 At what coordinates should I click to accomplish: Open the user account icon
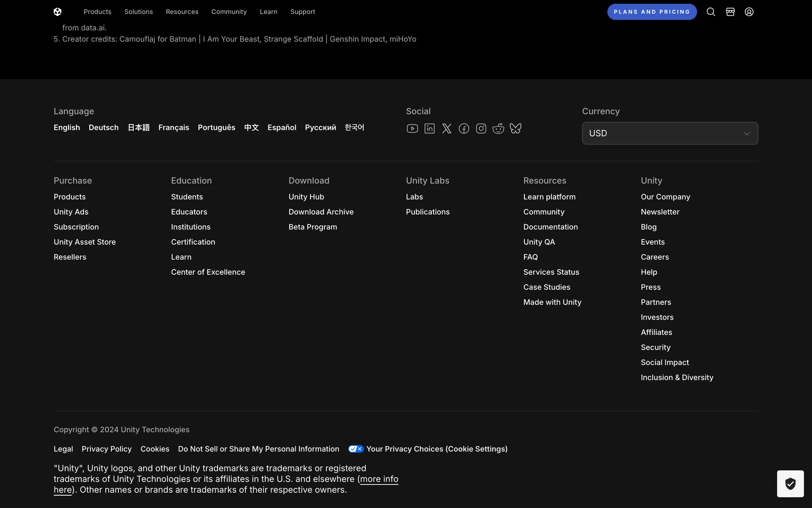coord(749,12)
